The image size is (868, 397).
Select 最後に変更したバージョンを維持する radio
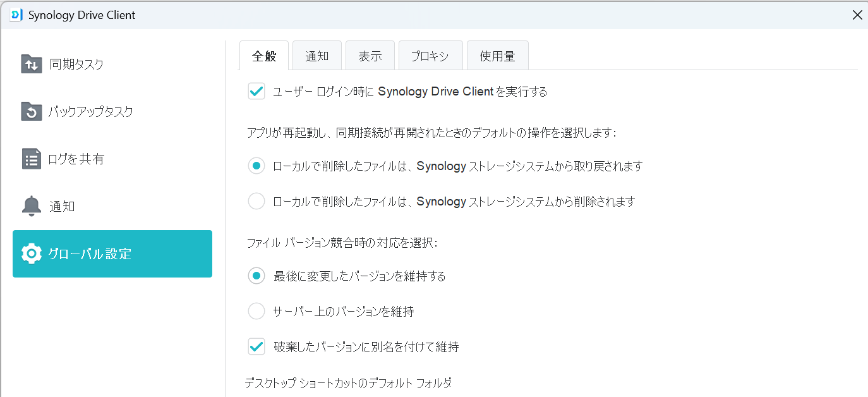point(256,276)
